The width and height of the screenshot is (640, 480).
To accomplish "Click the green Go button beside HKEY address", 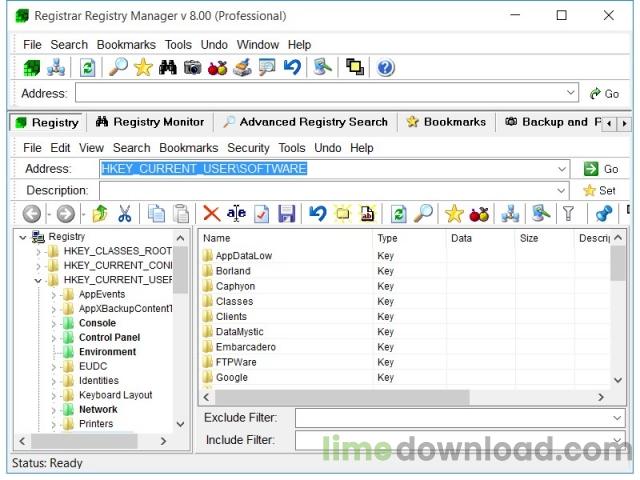I will click(x=601, y=169).
